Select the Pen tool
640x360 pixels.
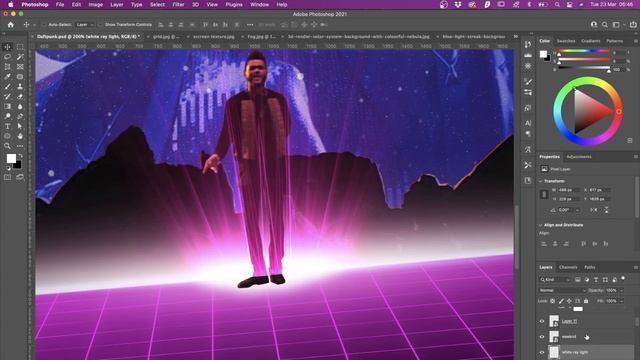tap(20, 116)
